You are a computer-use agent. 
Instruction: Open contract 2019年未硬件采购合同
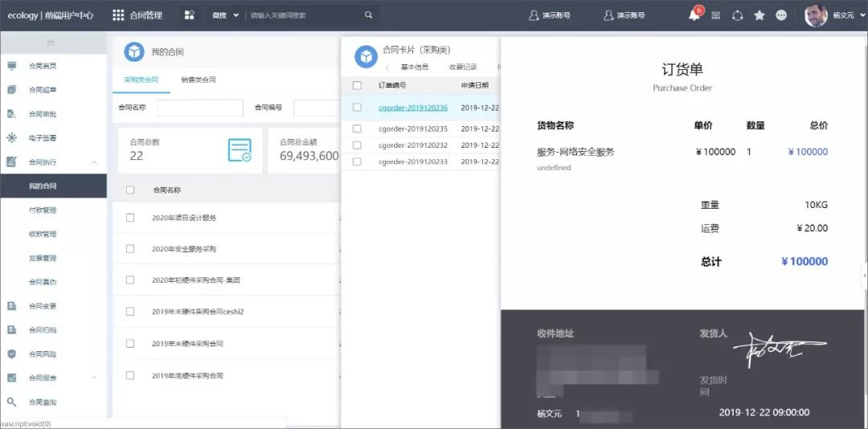point(187,344)
